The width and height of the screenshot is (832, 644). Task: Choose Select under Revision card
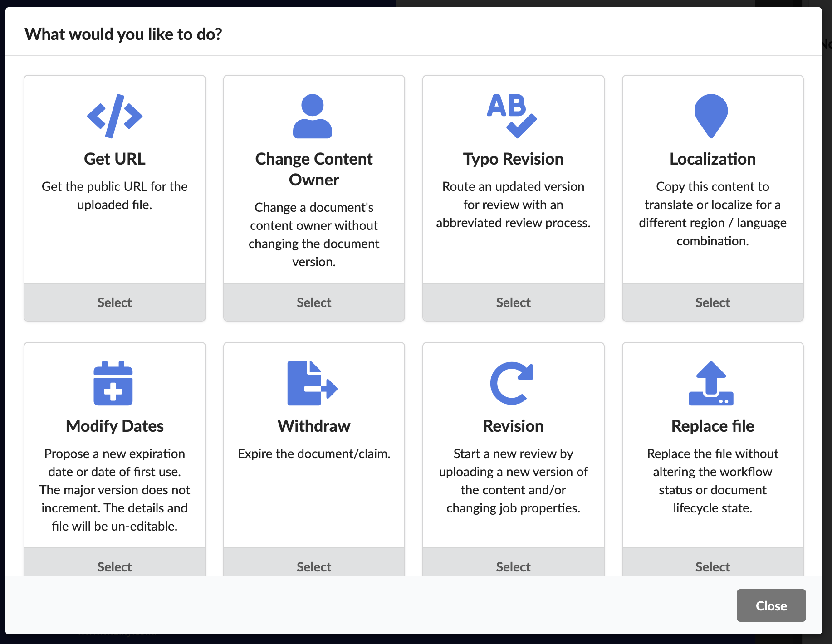click(x=514, y=562)
